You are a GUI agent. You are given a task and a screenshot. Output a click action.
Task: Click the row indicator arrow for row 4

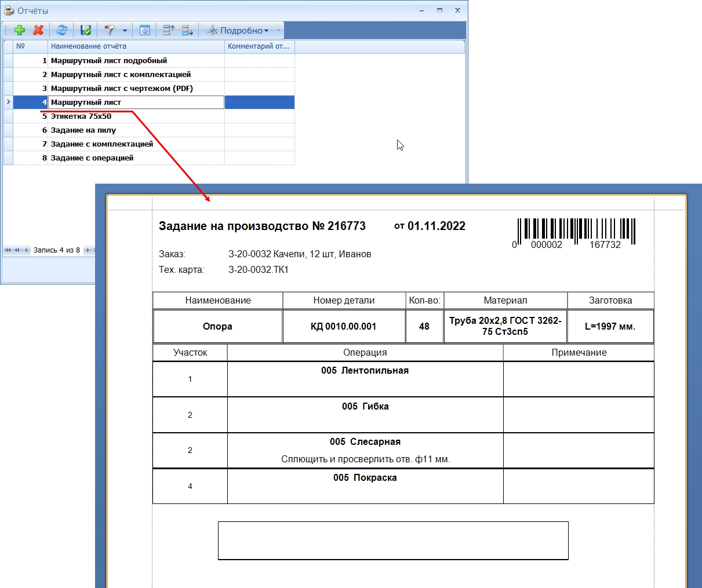pos(8,102)
